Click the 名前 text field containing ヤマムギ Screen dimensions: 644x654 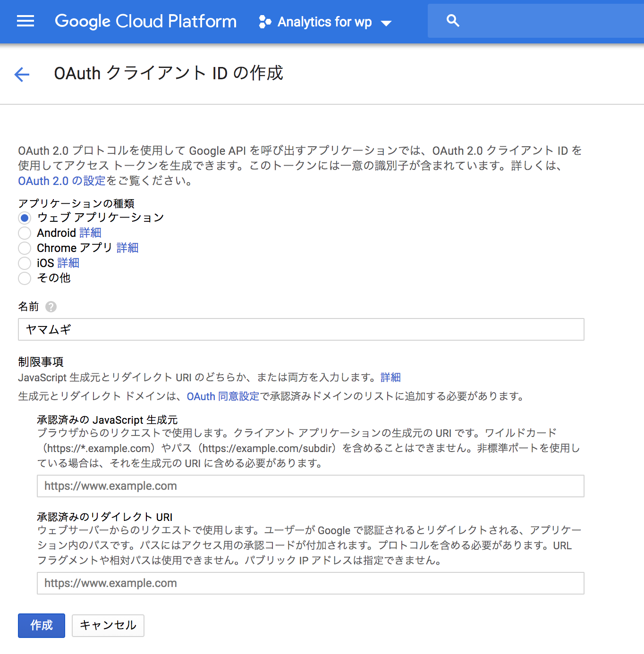pos(301,329)
